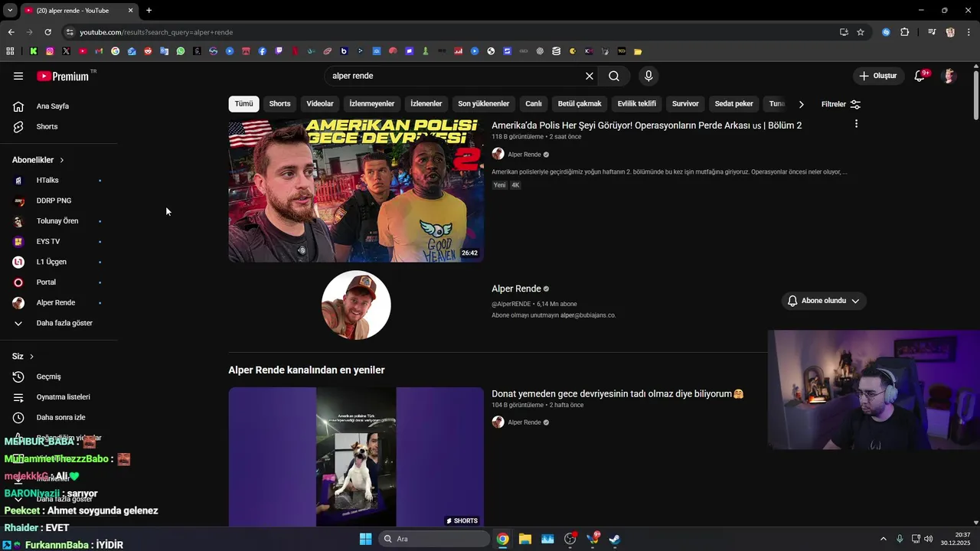This screenshot has width=980, height=551.
Task: Open the Chrome tab search dropdown
Action: pos(10,11)
